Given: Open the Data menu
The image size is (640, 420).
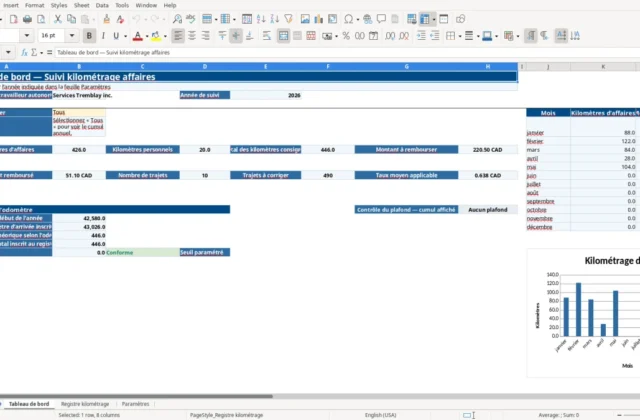Looking at the screenshot, I should pos(102,5).
